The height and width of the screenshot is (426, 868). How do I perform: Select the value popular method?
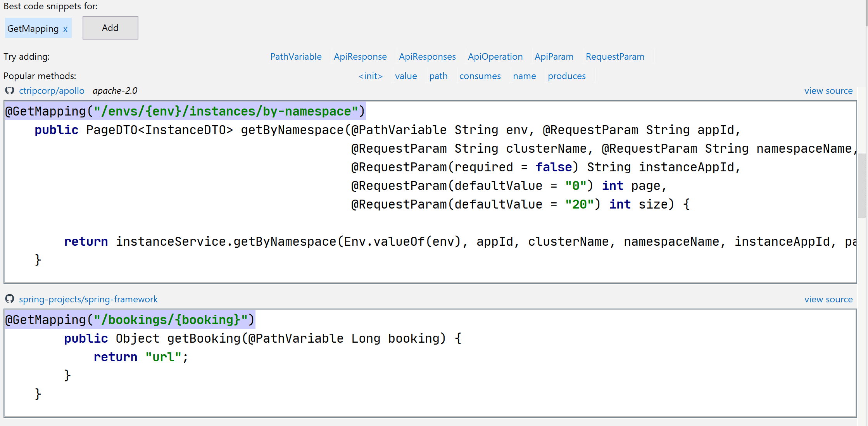click(406, 76)
